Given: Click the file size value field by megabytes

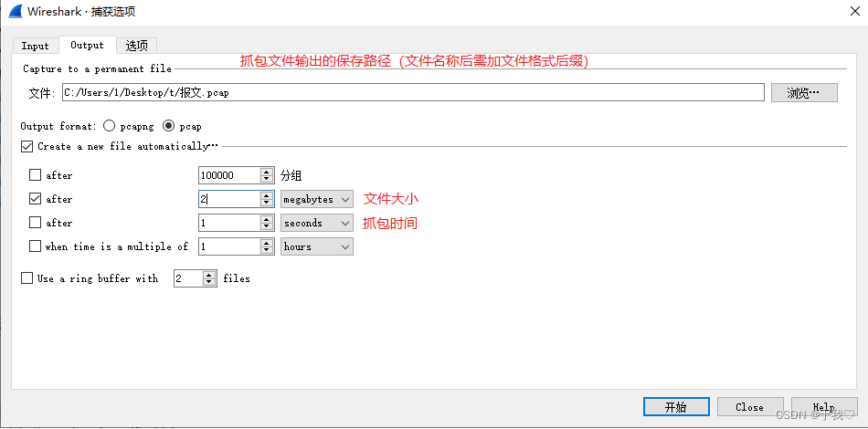Looking at the screenshot, I should tap(229, 199).
